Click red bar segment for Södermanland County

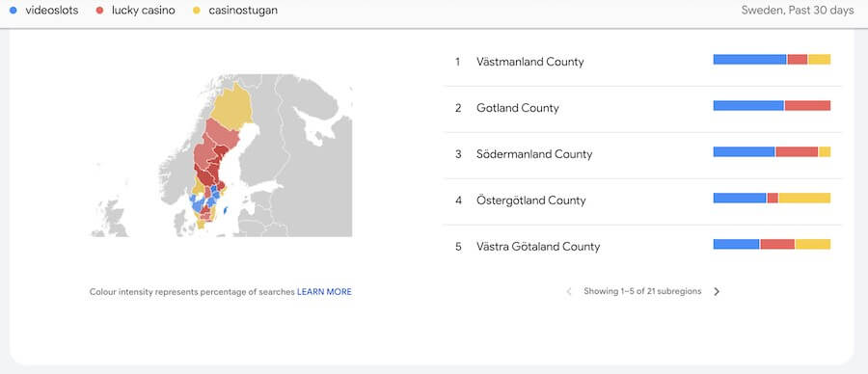pyautogui.click(x=797, y=151)
